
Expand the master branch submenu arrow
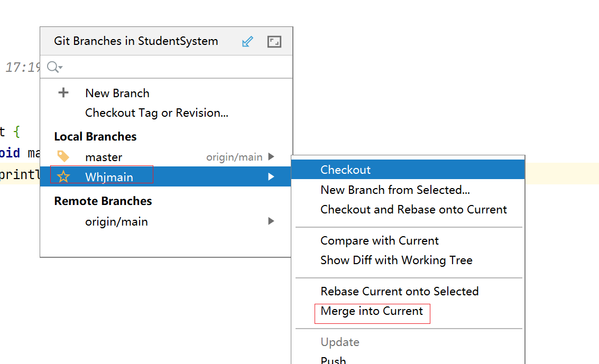pos(271,156)
